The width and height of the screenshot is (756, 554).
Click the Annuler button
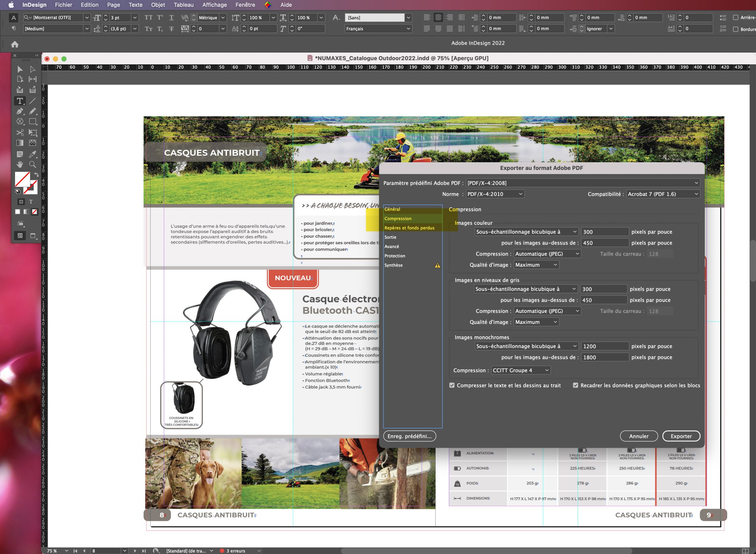638,436
